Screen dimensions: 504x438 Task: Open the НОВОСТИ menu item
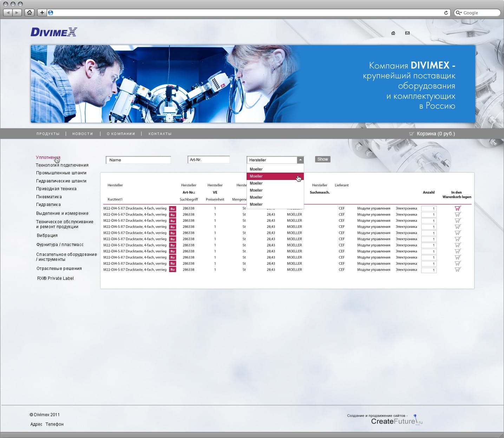click(x=83, y=134)
